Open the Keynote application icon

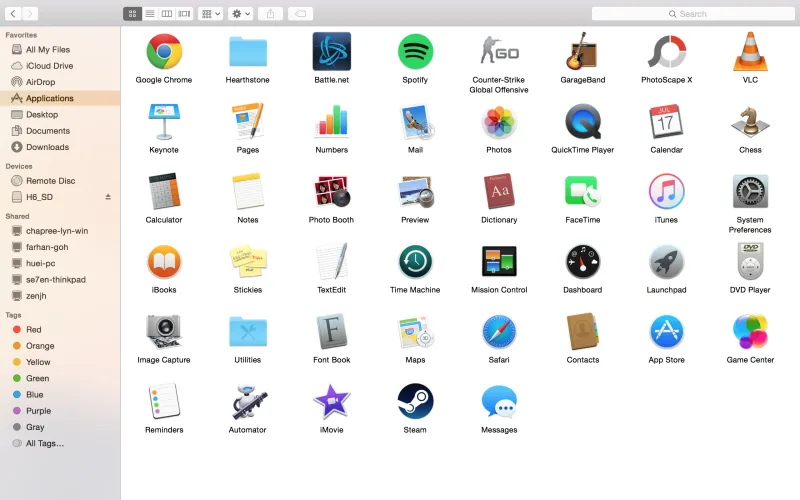164,121
